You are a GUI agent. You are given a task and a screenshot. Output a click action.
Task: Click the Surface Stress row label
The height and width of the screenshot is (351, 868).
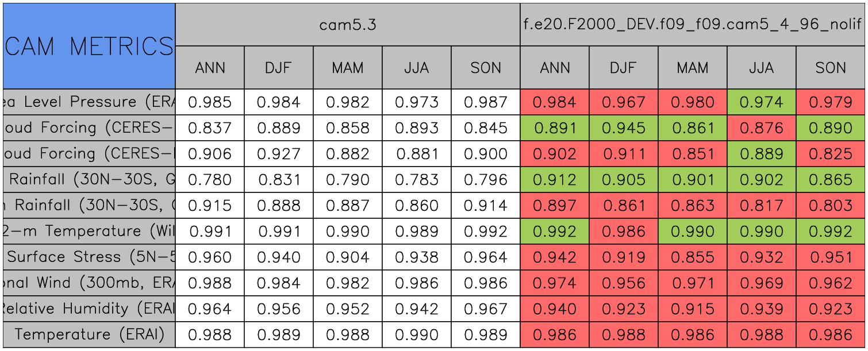pos(89,257)
